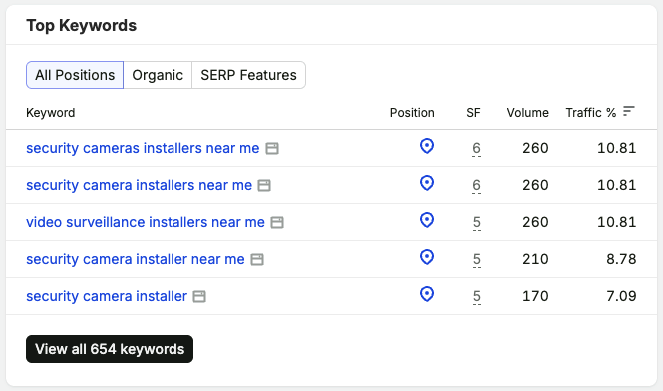
Task: Click volume 210 cell
Action: click(535, 259)
